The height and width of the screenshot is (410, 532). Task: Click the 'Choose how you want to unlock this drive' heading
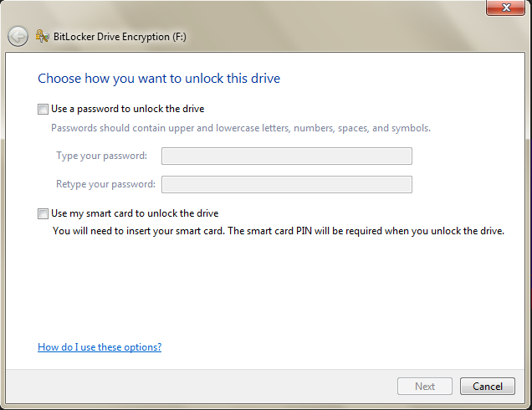(x=159, y=79)
